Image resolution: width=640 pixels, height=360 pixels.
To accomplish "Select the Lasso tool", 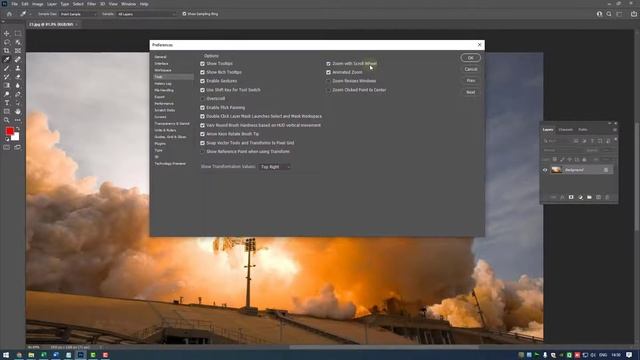I will [7, 42].
